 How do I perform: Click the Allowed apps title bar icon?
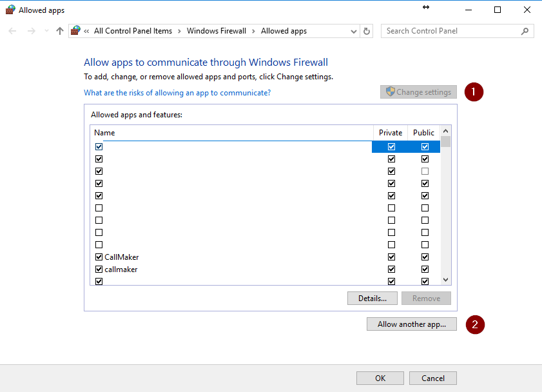click(10, 10)
